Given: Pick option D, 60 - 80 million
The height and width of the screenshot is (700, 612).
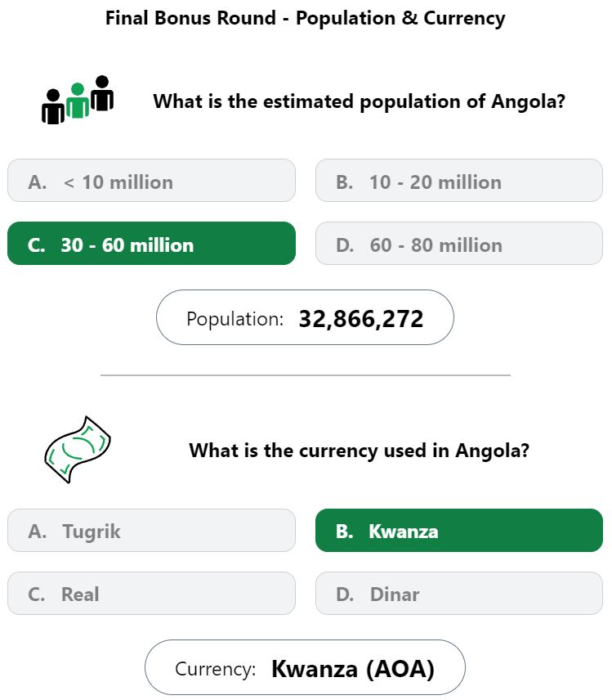Looking at the screenshot, I should click(459, 244).
